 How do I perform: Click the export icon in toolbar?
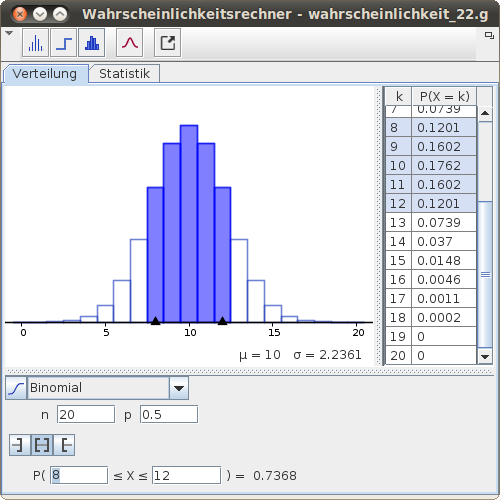click(x=168, y=43)
